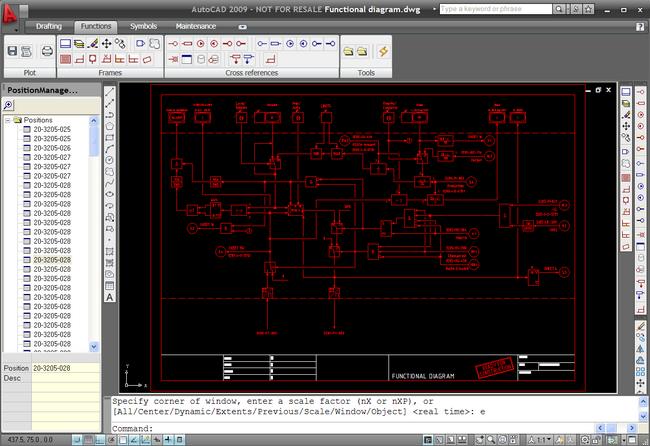Select the Table tool in draw toolbar
Viewport: 650px width, 446px height.
(109, 286)
